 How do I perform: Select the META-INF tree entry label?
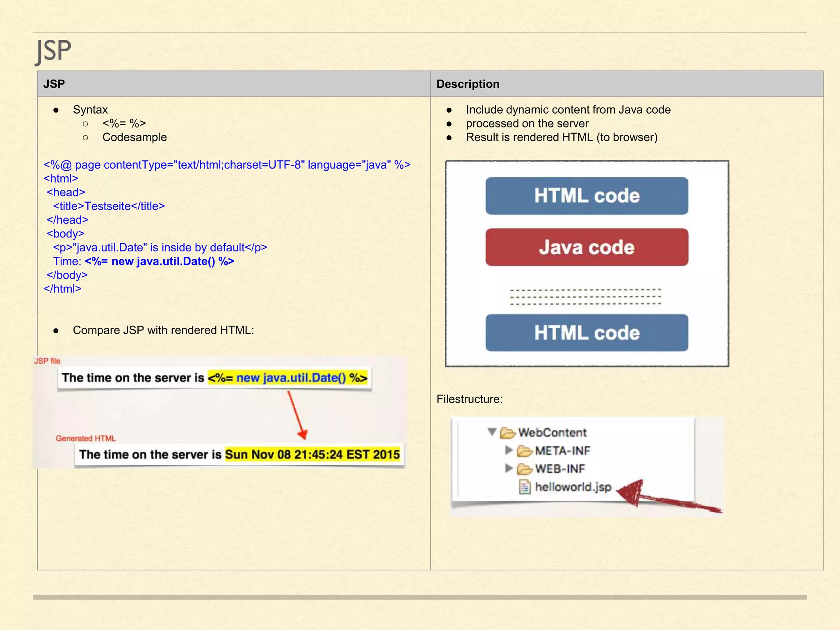pos(562,451)
